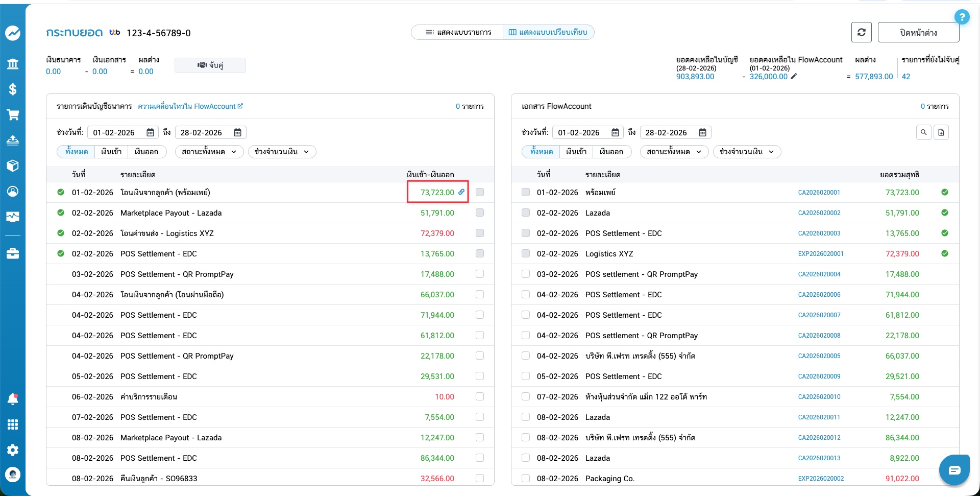Open the shopping cart sidebar icon
The height and width of the screenshot is (496, 980).
13,115
